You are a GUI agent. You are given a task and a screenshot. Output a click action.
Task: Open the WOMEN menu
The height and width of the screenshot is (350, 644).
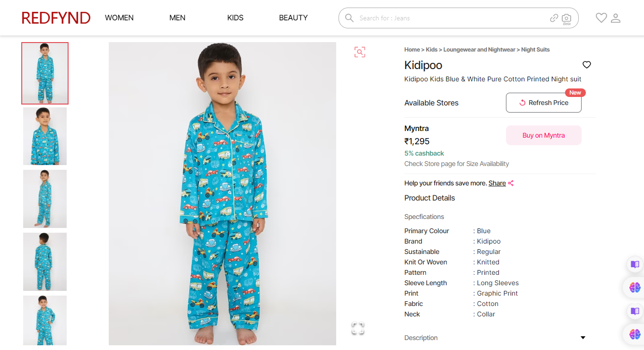click(119, 18)
